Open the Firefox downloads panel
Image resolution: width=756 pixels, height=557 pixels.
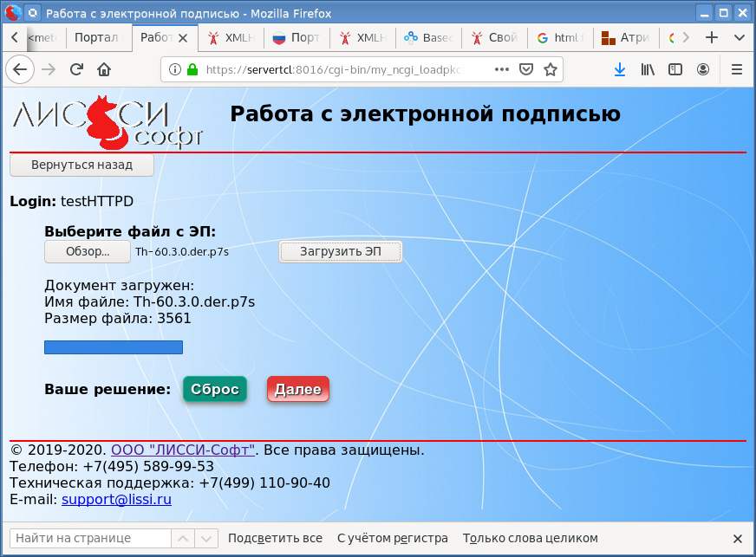(x=620, y=69)
